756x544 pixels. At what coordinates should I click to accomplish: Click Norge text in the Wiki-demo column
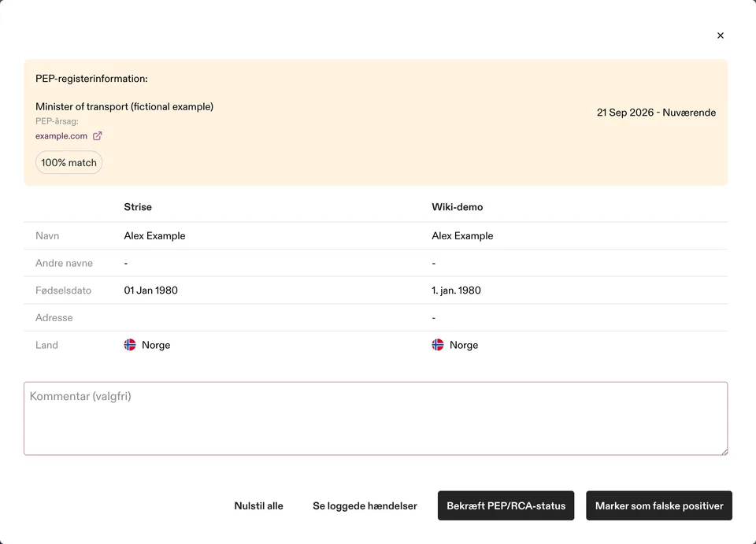[464, 345]
